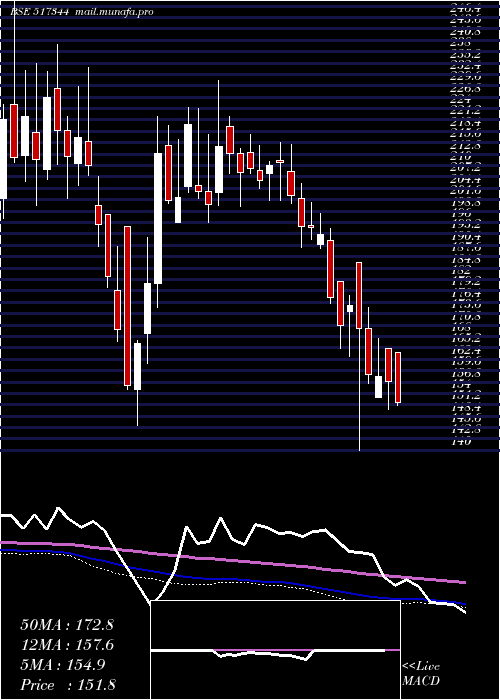Click the '<<Live MACD' label

click(421, 674)
